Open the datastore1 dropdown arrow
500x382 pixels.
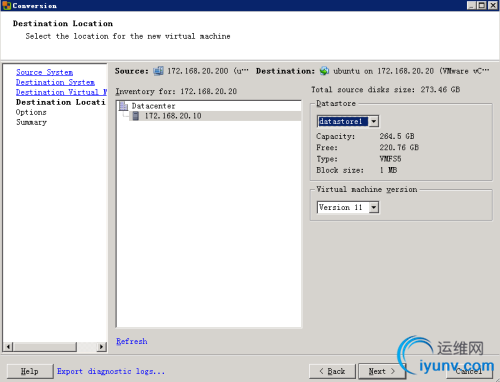click(374, 121)
